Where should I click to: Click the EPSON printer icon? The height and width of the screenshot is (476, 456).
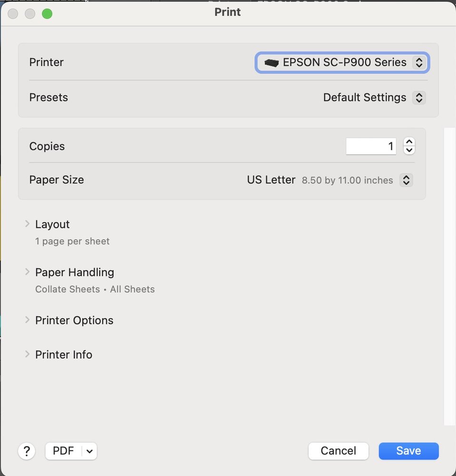pos(272,63)
